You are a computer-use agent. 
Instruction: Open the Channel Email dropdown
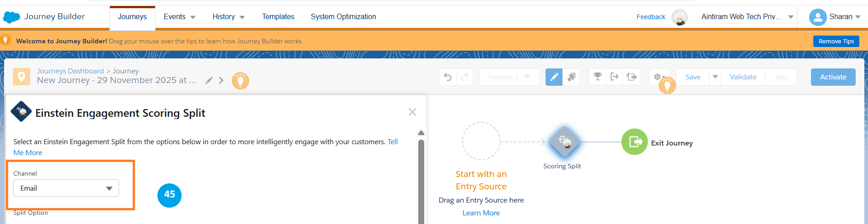click(66, 188)
